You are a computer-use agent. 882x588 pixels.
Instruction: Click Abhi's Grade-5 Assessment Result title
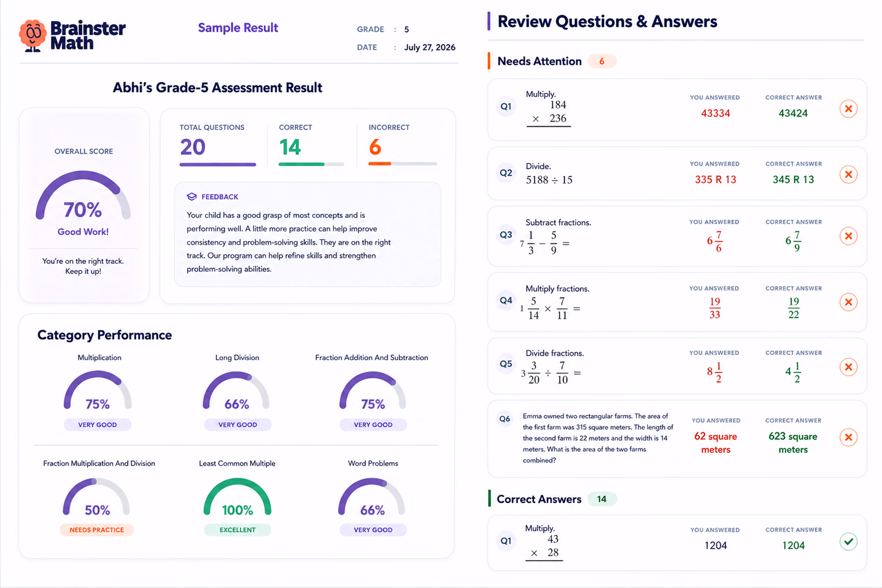coord(218,87)
